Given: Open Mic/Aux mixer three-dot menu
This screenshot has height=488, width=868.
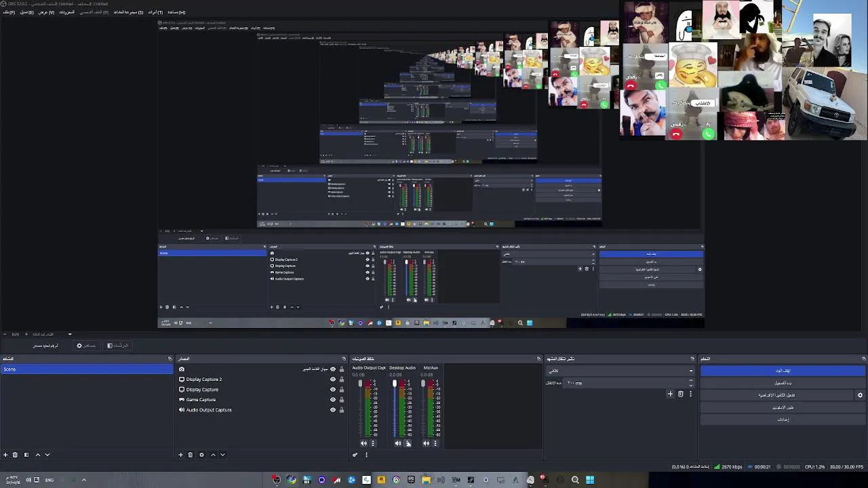Looking at the screenshot, I should 435,443.
